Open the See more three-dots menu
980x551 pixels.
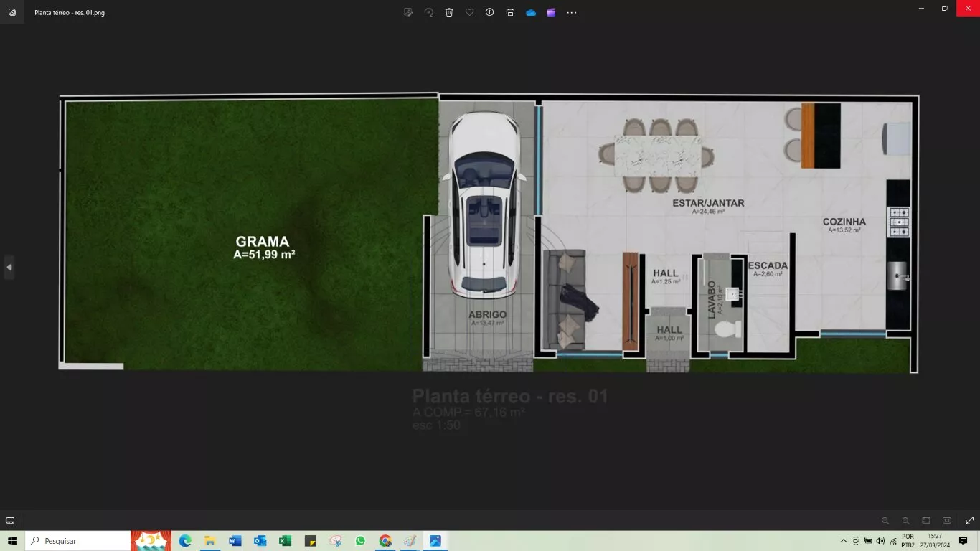(572, 12)
